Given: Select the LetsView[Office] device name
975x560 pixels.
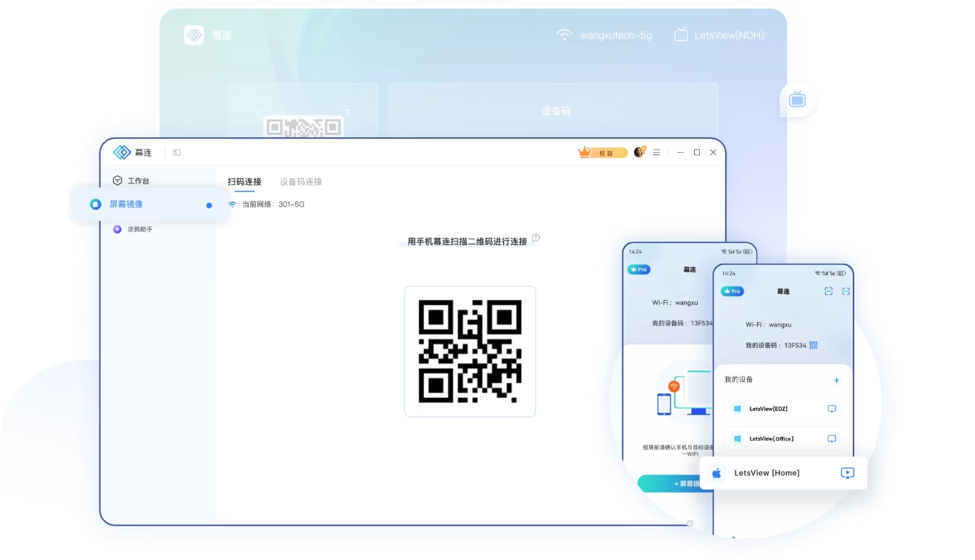Looking at the screenshot, I should click(x=771, y=439).
